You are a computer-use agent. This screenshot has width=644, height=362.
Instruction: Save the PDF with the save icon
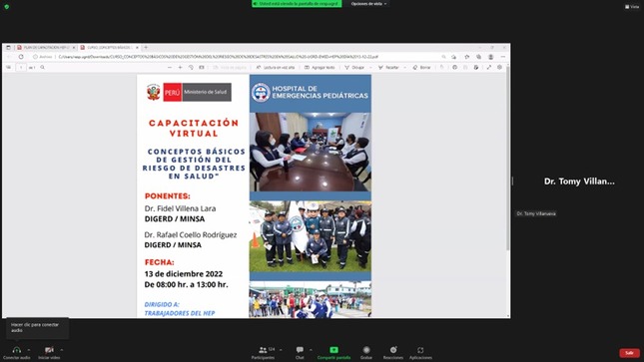pyautogui.click(x=465, y=67)
